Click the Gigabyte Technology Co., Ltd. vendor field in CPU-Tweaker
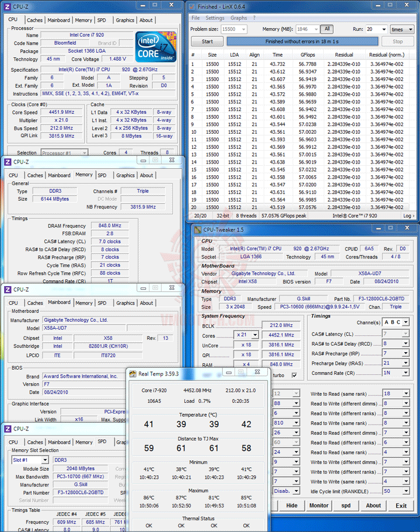420x532 pixels. pyautogui.click(x=263, y=273)
